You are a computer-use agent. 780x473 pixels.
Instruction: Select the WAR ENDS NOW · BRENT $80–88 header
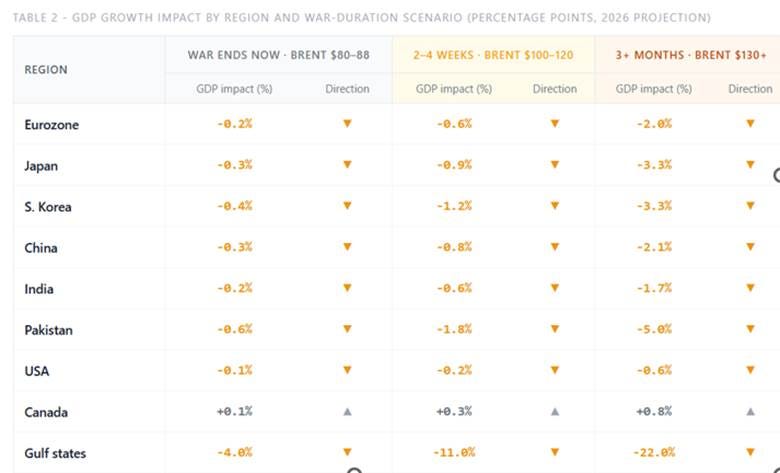pyautogui.click(x=279, y=55)
